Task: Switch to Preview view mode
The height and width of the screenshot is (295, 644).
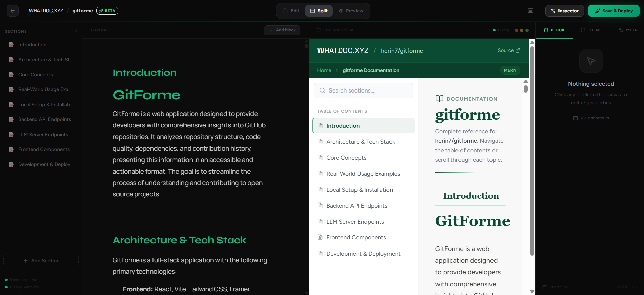Action: (x=351, y=11)
